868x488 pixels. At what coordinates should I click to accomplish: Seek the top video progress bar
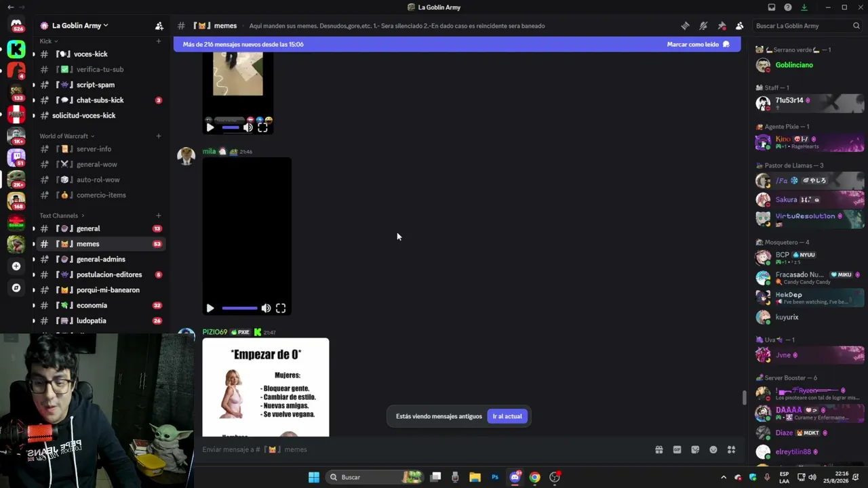tap(231, 127)
